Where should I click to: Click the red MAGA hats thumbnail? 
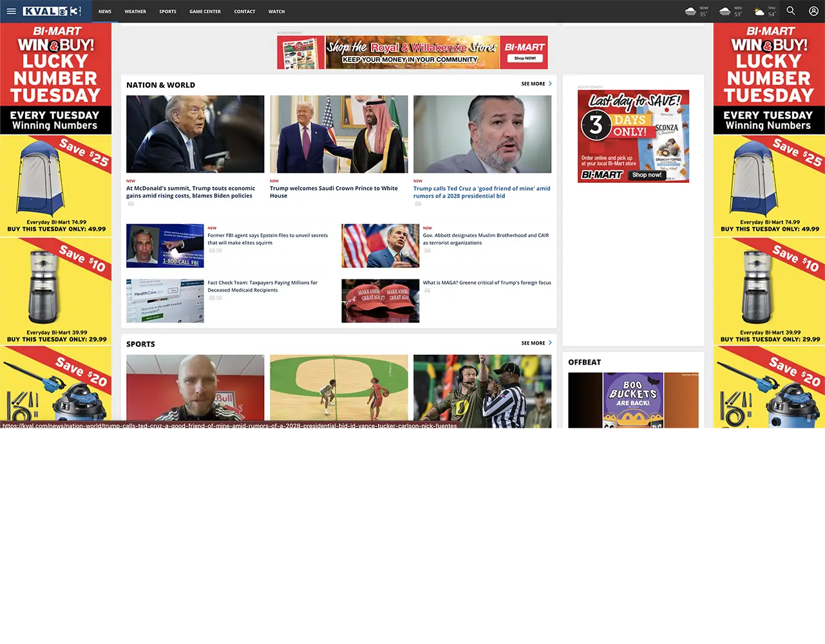pos(380,301)
